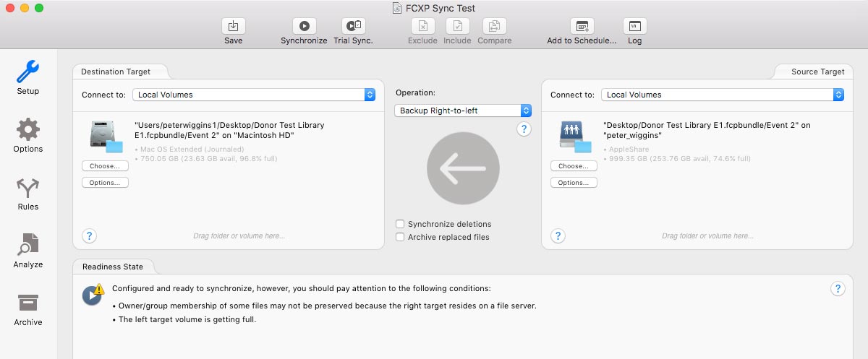Open help for the Operation setting
This screenshot has width=868, height=359.
[524, 129]
